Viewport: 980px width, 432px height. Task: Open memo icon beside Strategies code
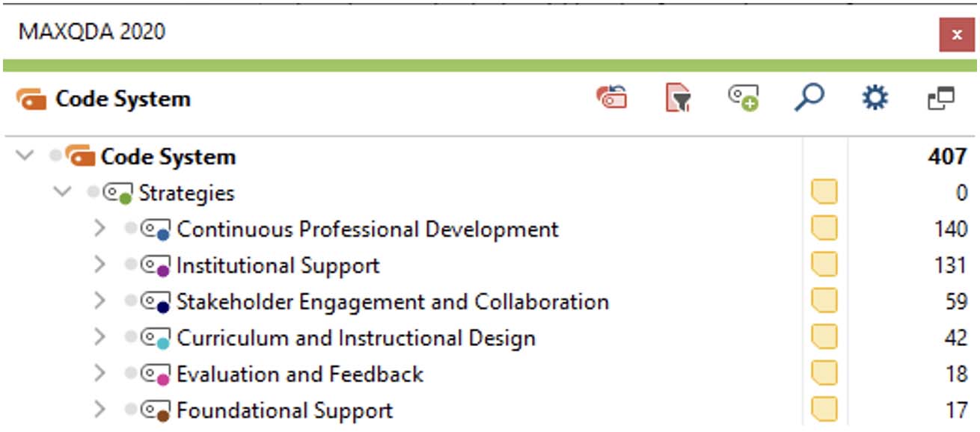(824, 192)
